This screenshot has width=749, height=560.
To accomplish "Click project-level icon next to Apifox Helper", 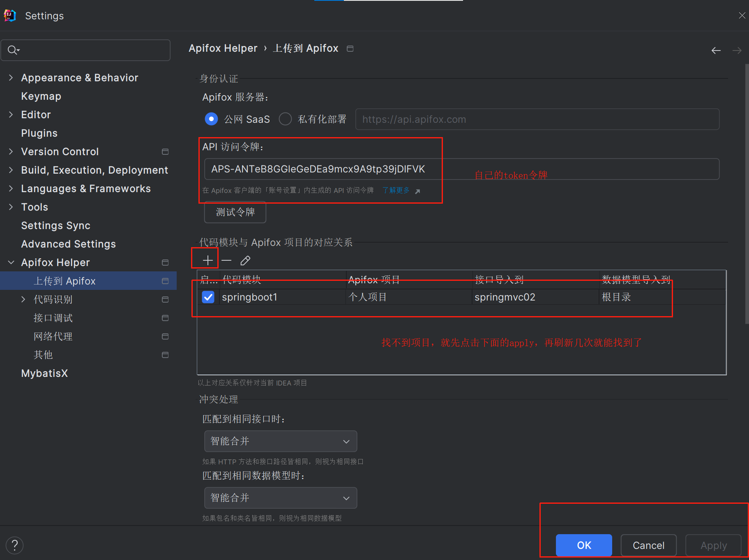I will coord(165,262).
